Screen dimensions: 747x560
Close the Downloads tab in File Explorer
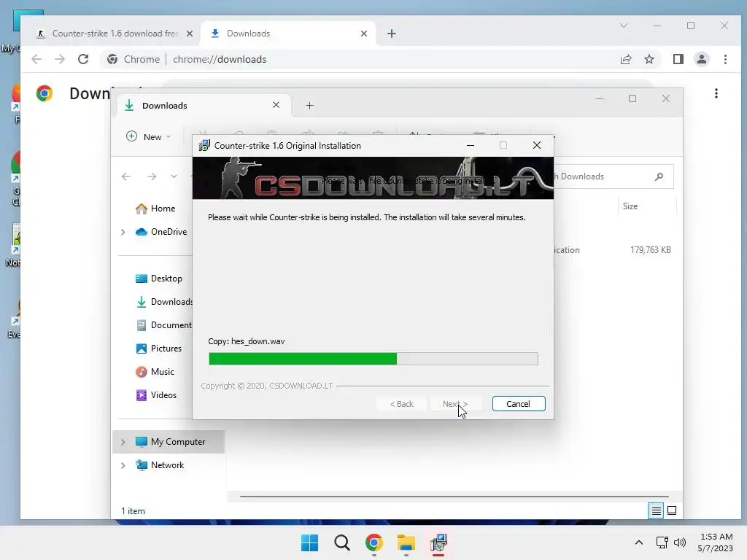pyautogui.click(x=276, y=105)
